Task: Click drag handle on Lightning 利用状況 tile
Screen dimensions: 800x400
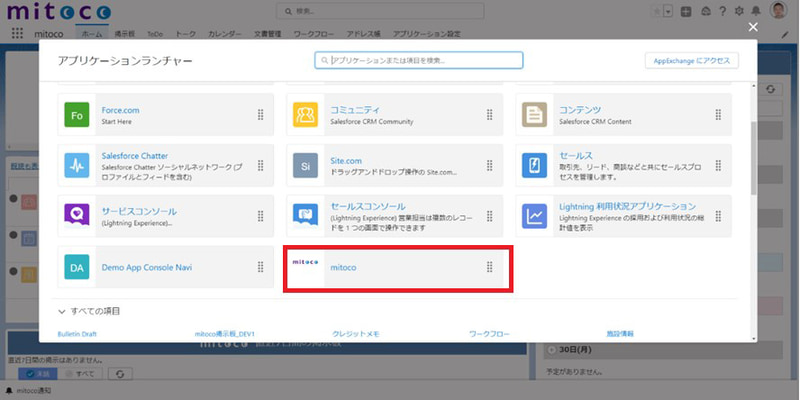Action: tap(718, 216)
